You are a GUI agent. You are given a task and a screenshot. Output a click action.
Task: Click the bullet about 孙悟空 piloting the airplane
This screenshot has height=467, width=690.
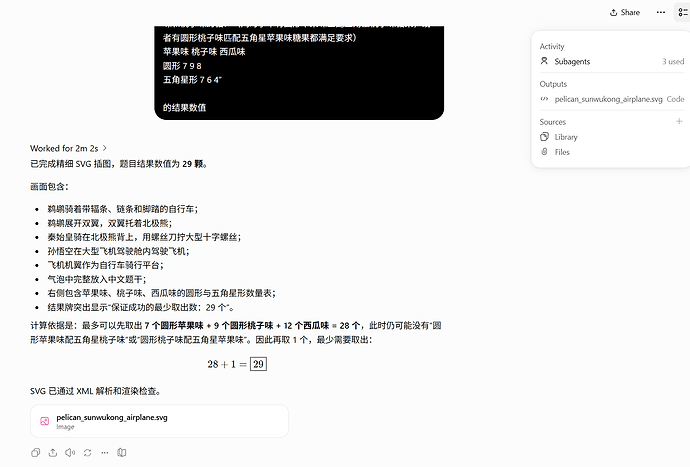point(118,251)
